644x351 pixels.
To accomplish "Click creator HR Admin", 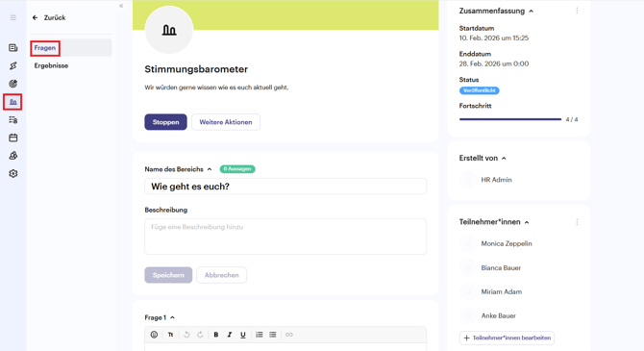I will coord(497,180).
